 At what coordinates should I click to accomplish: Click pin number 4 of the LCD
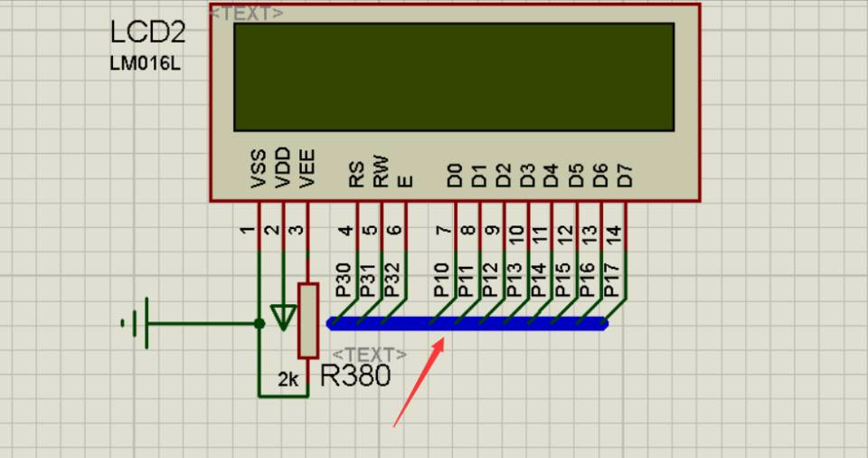(345, 230)
